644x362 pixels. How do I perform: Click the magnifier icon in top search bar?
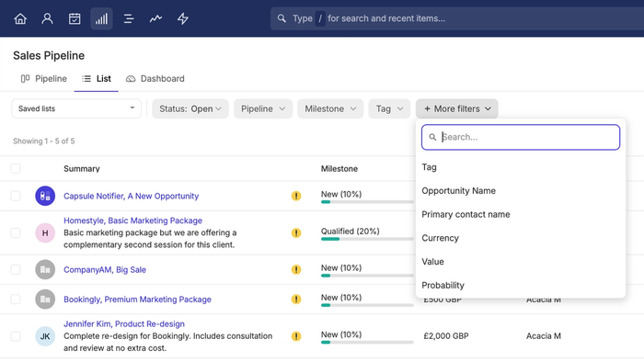(x=282, y=18)
